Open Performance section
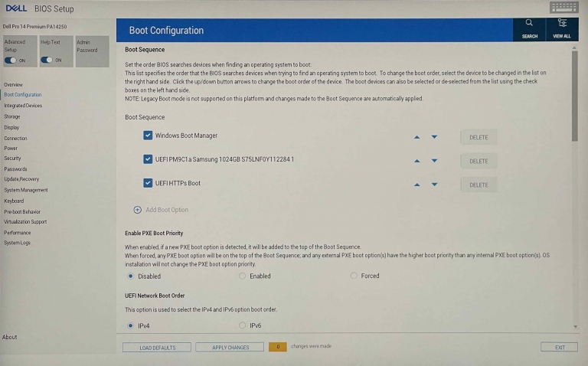 click(18, 233)
